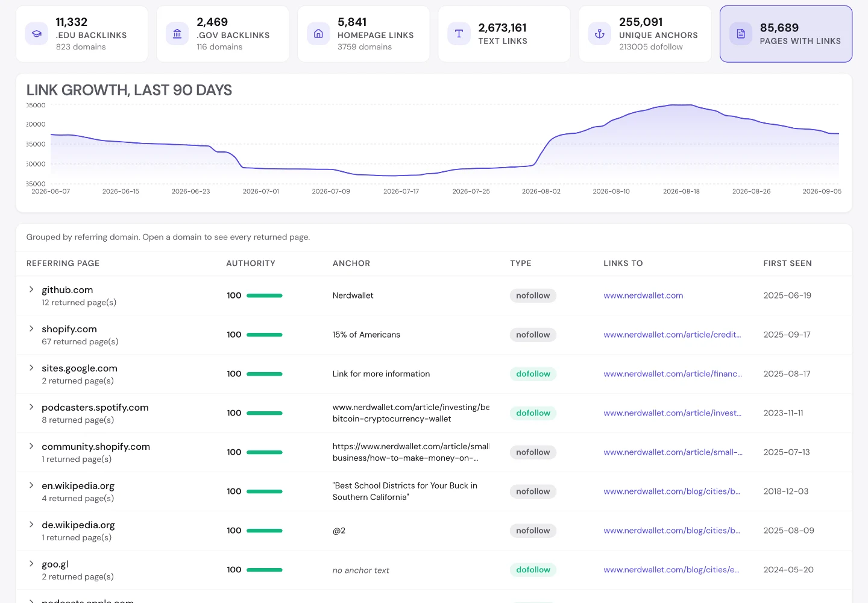Screen dimensions: 868x603
Task: Click the '67 returned page(s)' text
Action: point(80,342)
